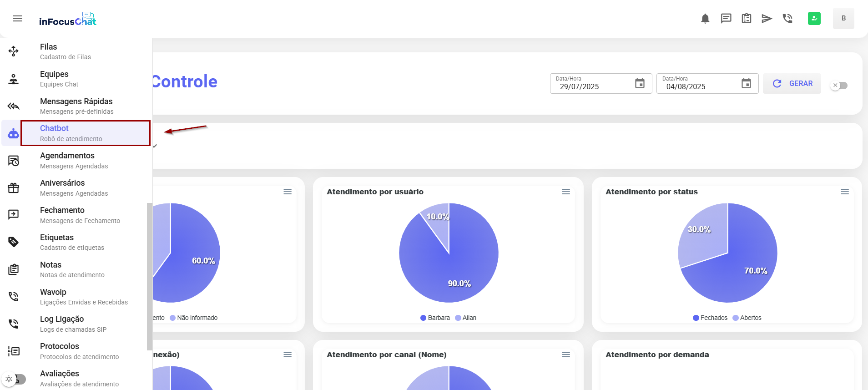Screen dimensions: 868x390
Task: Toggle Barbara legend in usuário chart
Action: [x=435, y=318]
